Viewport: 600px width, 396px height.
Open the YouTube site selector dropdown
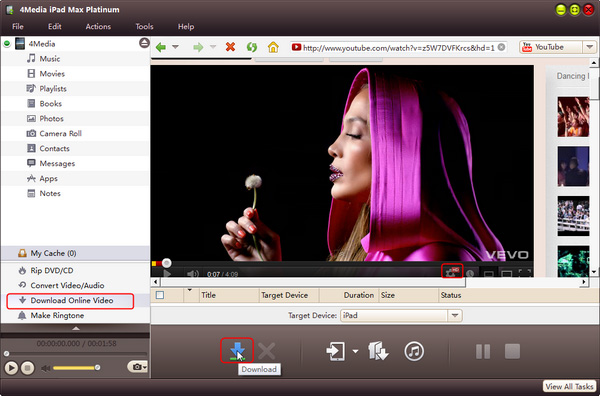click(x=589, y=47)
